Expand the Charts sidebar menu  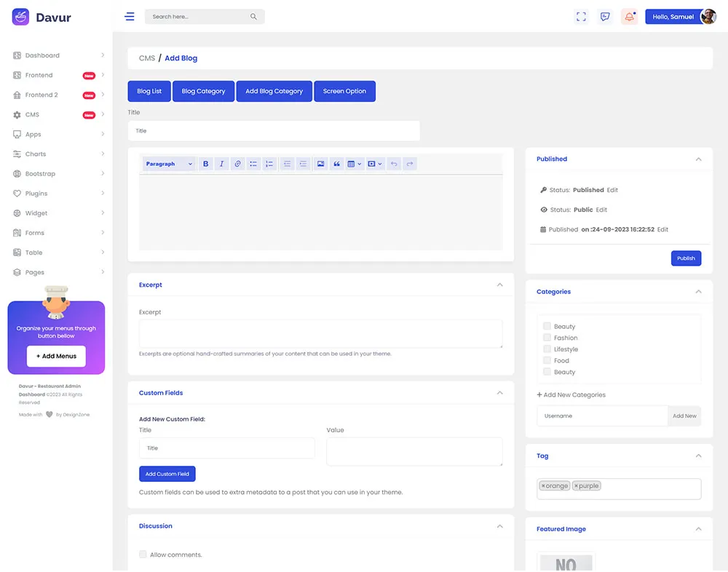click(58, 154)
